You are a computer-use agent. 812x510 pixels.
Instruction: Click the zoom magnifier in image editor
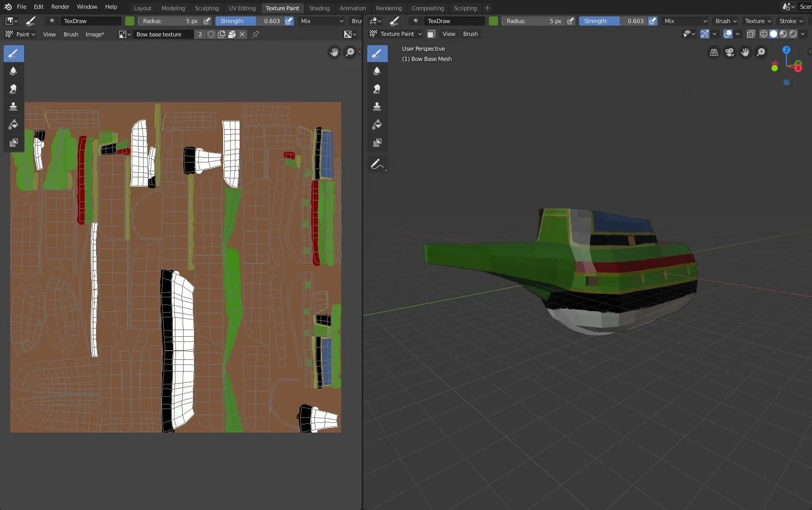point(350,52)
